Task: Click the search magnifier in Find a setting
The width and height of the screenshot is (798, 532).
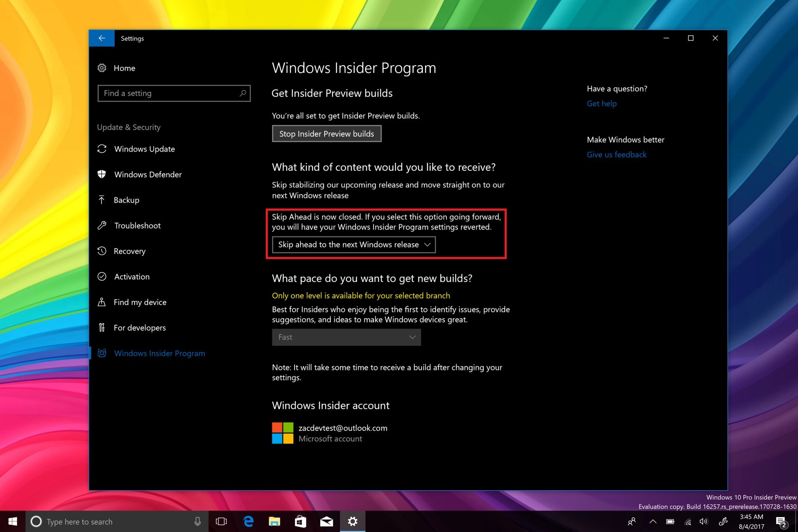Action: [x=243, y=93]
